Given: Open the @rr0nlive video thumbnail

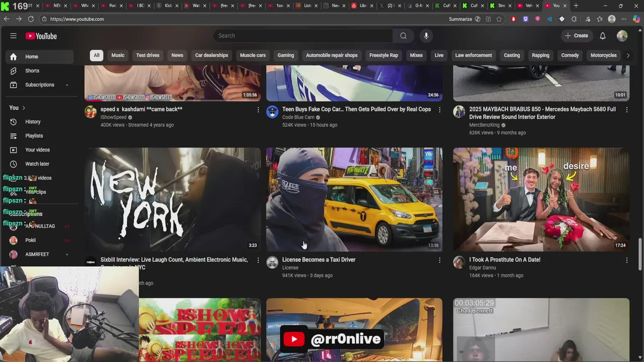Looking at the screenshot, I should 354,330.
